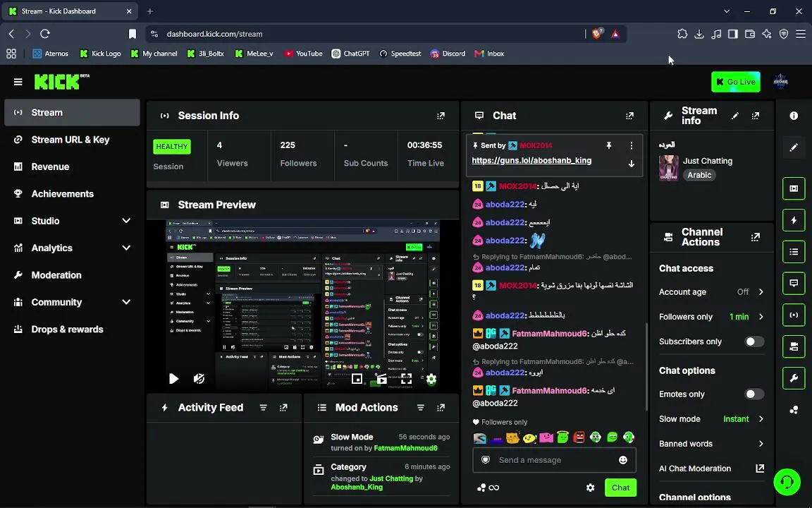Send message with Chat button
This screenshot has height=508, width=812.
click(x=620, y=488)
